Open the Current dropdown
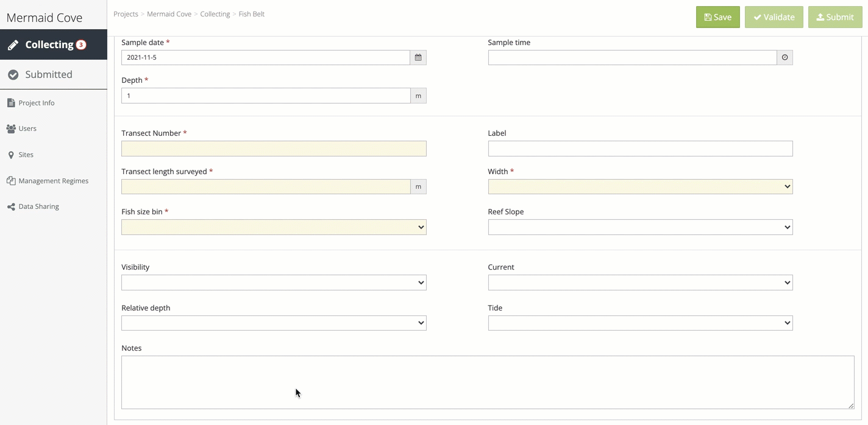Viewport: 868px width, 425px height. 640,283
